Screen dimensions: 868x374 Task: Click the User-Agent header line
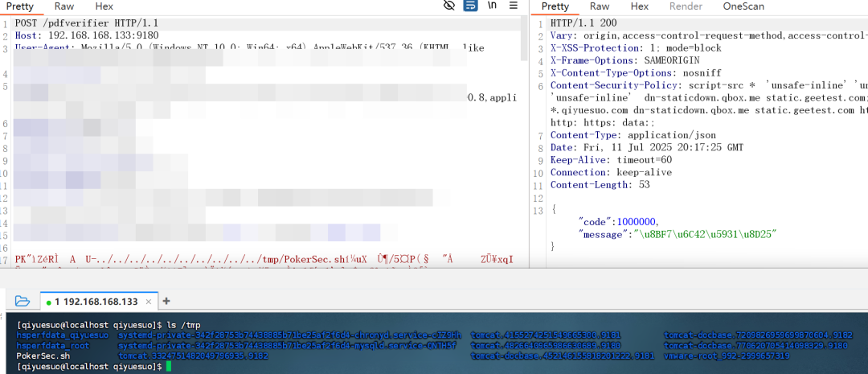pos(250,48)
